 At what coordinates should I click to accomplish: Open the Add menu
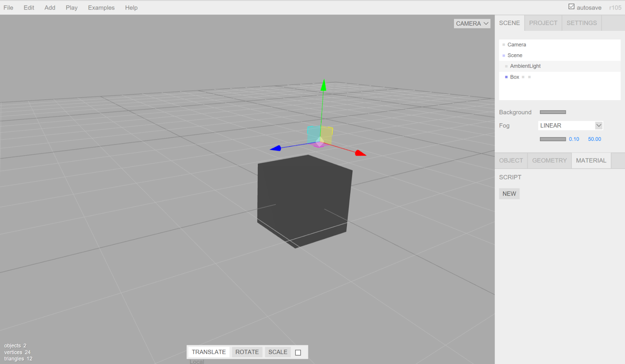coord(49,7)
